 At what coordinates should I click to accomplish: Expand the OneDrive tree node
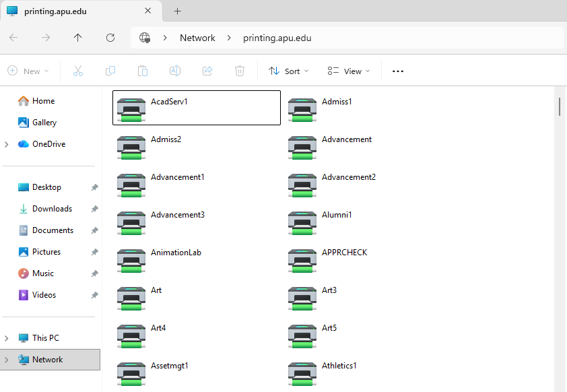click(x=7, y=144)
